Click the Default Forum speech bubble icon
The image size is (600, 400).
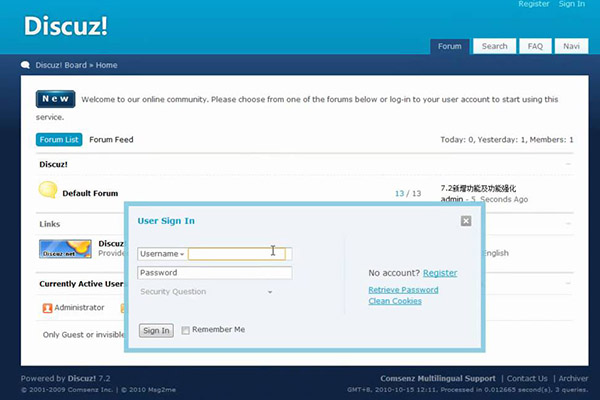pyautogui.click(x=47, y=190)
